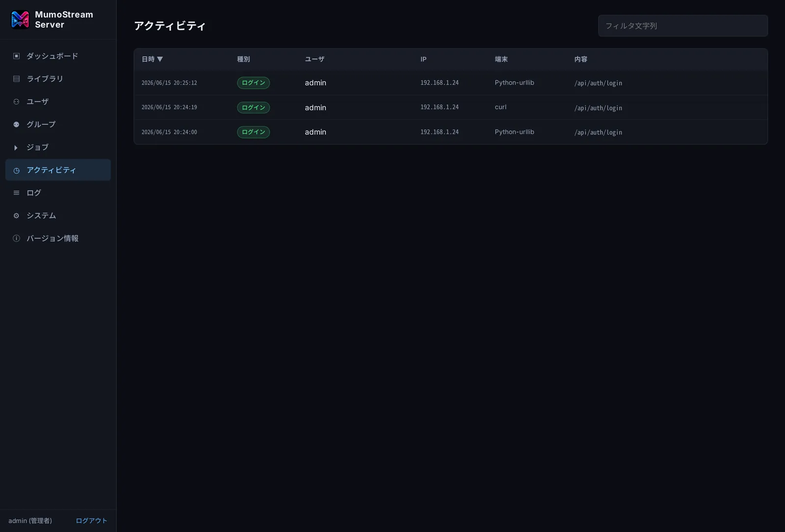
Task: Click the グループ sidebar icon
Action: [16, 125]
